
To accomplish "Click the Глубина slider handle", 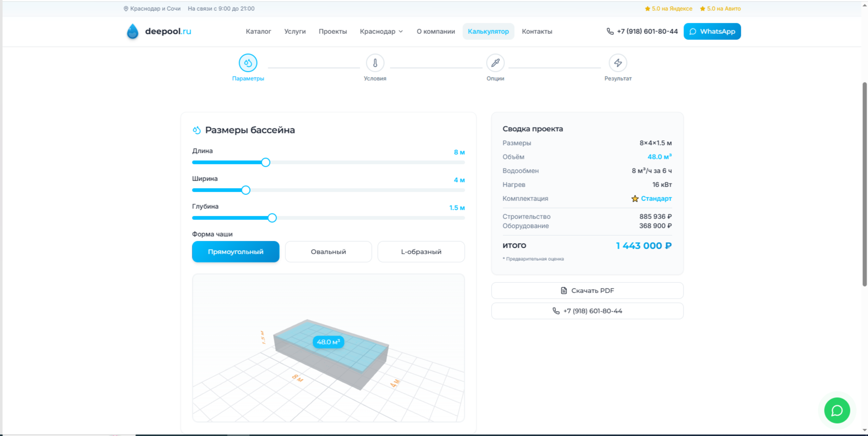I will tap(272, 218).
